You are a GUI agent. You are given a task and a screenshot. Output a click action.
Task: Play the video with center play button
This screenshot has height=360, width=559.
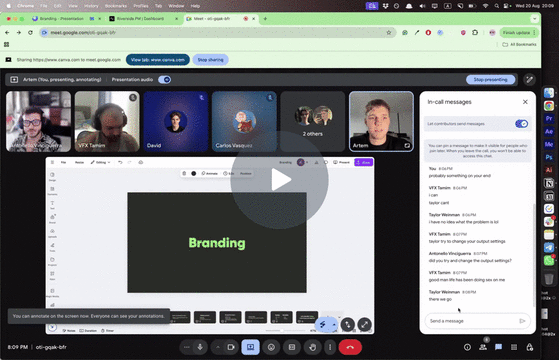tap(280, 180)
